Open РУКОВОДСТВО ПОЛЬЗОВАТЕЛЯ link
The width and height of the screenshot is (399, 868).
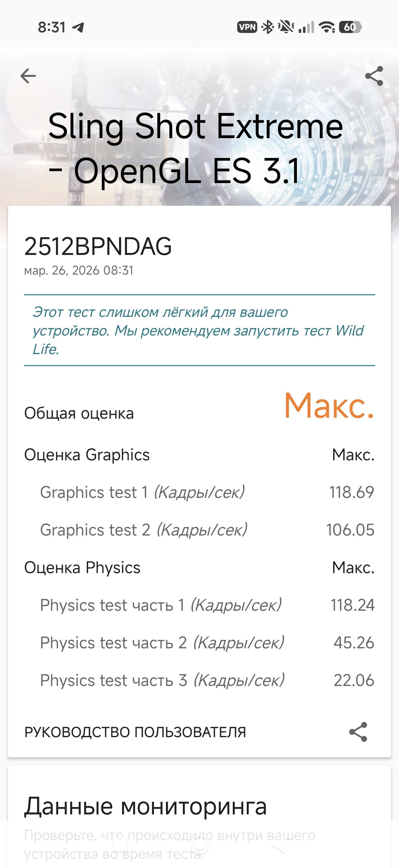pos(135,732)
